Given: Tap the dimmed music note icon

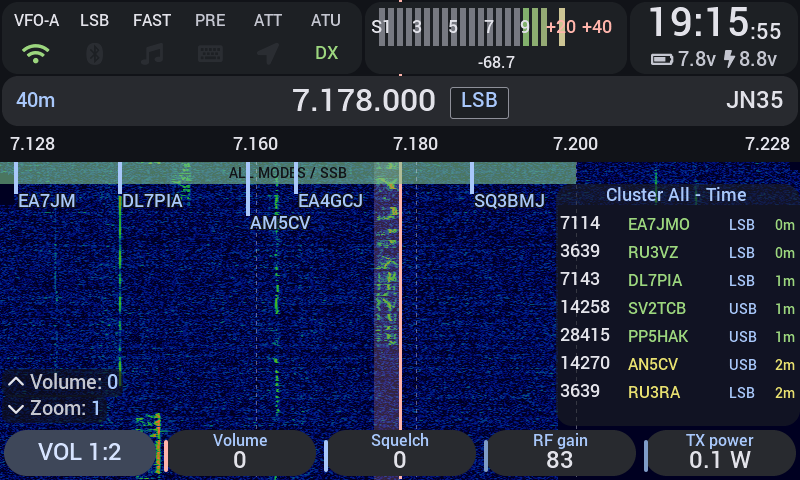Looking at the screenshot, I should coord(152,54).
